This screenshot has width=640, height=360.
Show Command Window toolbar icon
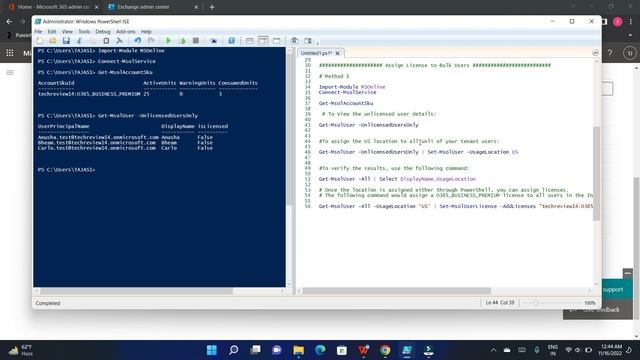294,41
